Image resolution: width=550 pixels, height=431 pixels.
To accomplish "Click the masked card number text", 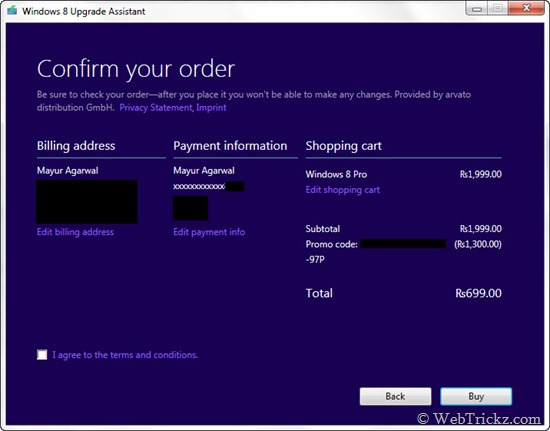I will (x=199, y=187).
